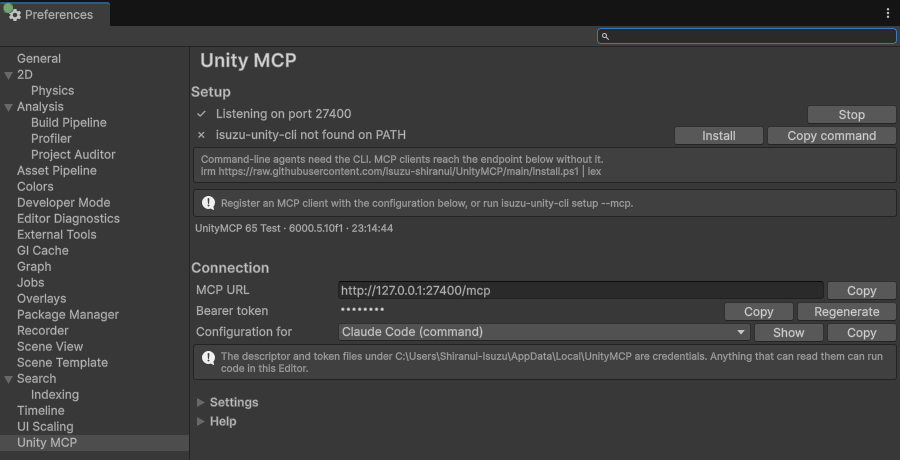Click the masked Bearer token value
Viewport: 900px width, 460px height.
pyautogui.click(x=362, y=310)
